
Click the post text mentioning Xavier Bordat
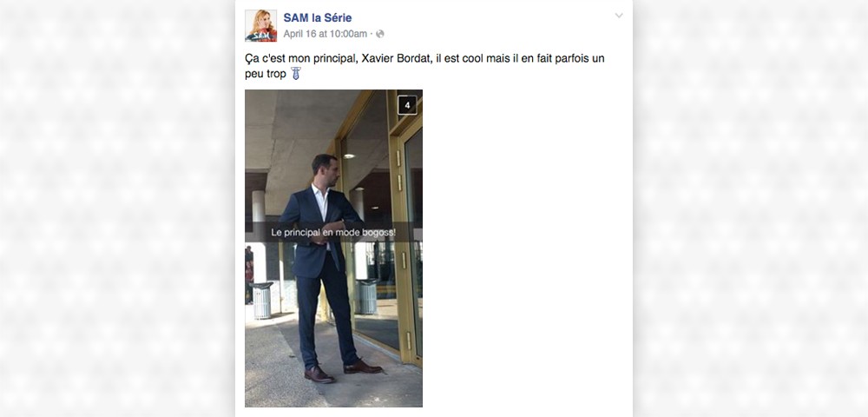coord(424,66)
